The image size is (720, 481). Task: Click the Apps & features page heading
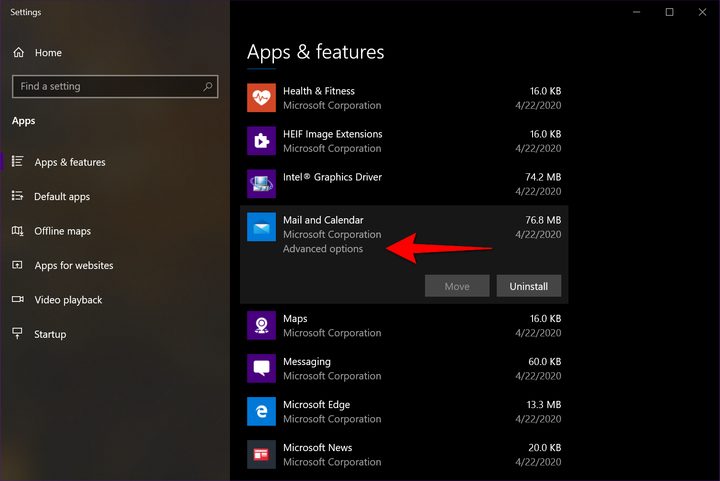[x=315, y=52]
